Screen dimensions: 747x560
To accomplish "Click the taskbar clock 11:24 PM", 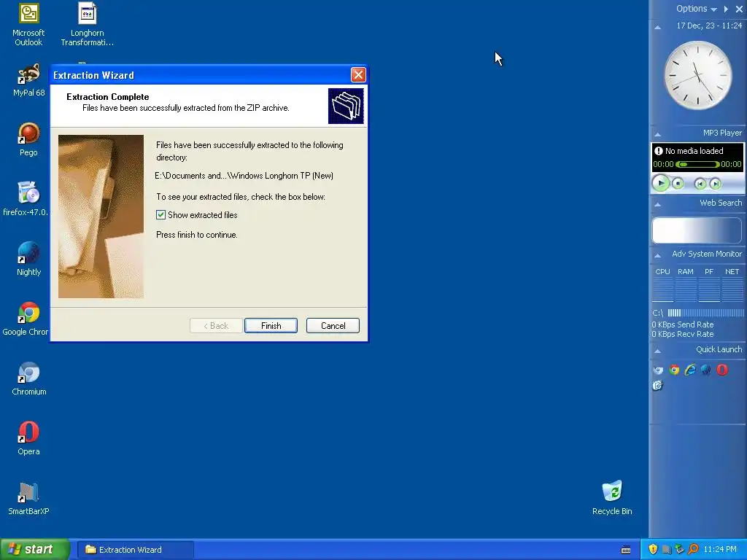I will [x=720, y=550].
